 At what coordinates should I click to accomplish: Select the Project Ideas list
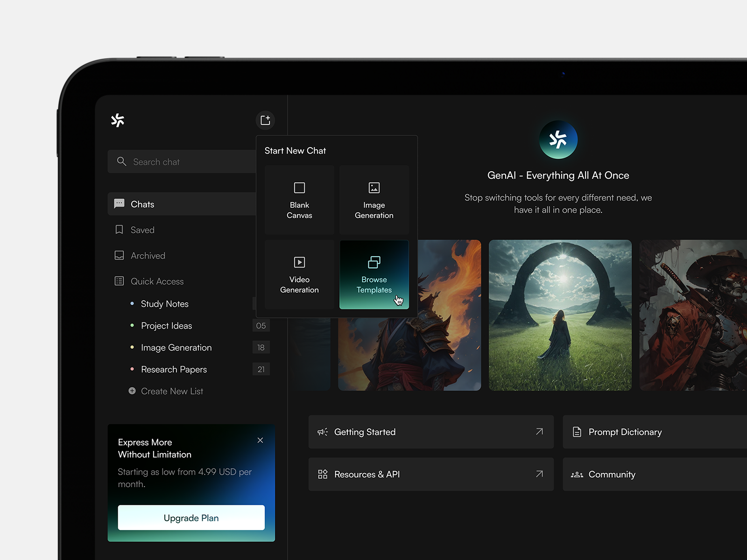166,326
